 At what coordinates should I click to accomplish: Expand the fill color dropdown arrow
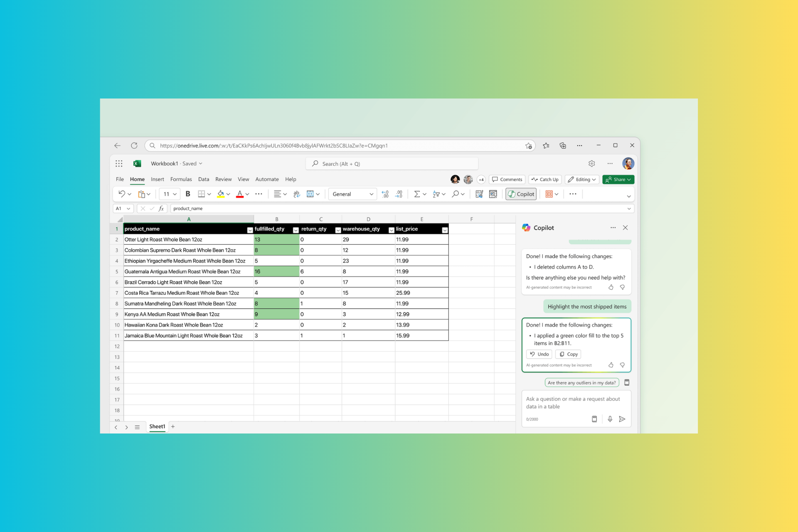coord(228,194)
